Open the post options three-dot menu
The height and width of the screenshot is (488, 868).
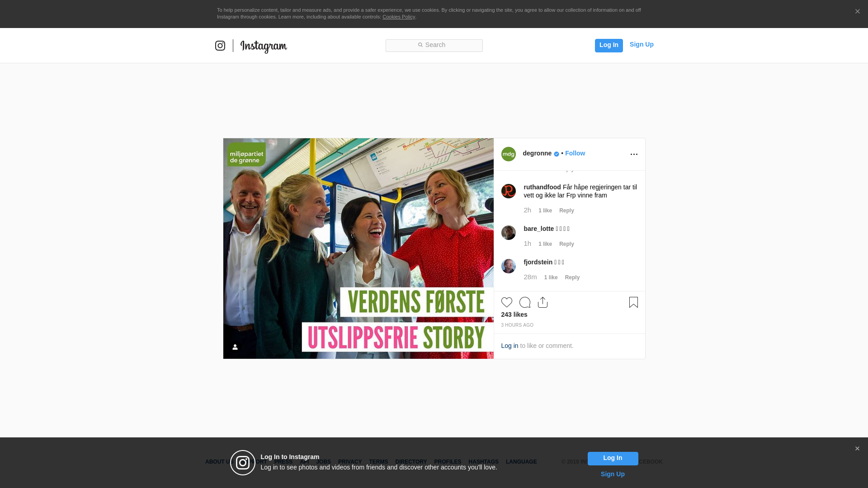pos(634,155)
